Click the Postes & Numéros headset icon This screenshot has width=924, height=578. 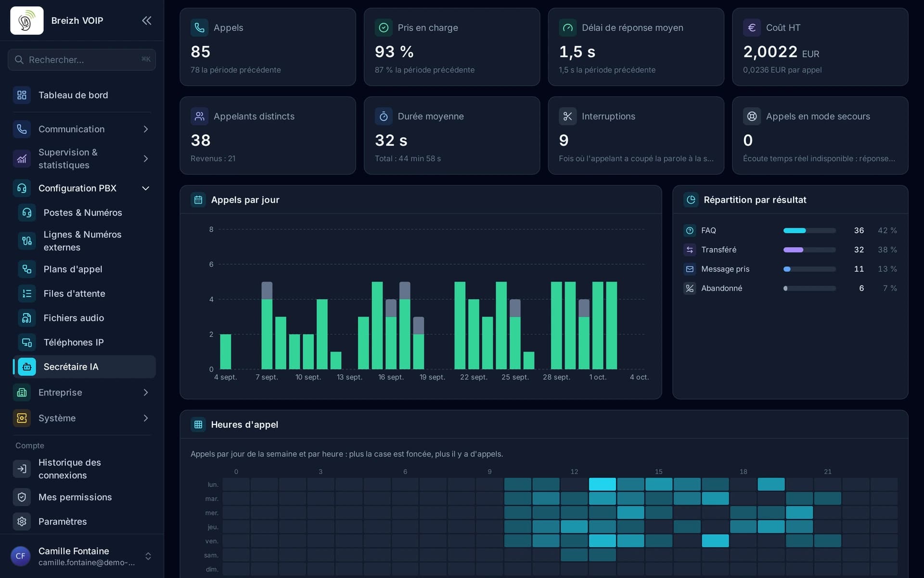pos(27,212)
